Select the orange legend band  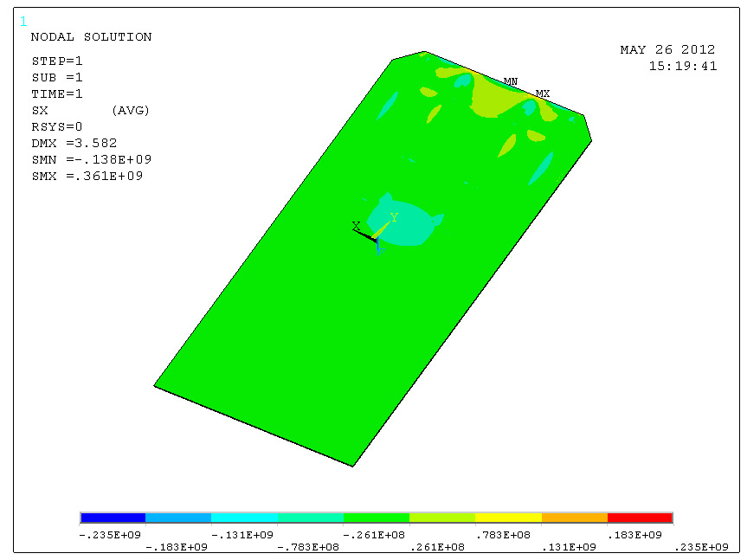point(574,518)
